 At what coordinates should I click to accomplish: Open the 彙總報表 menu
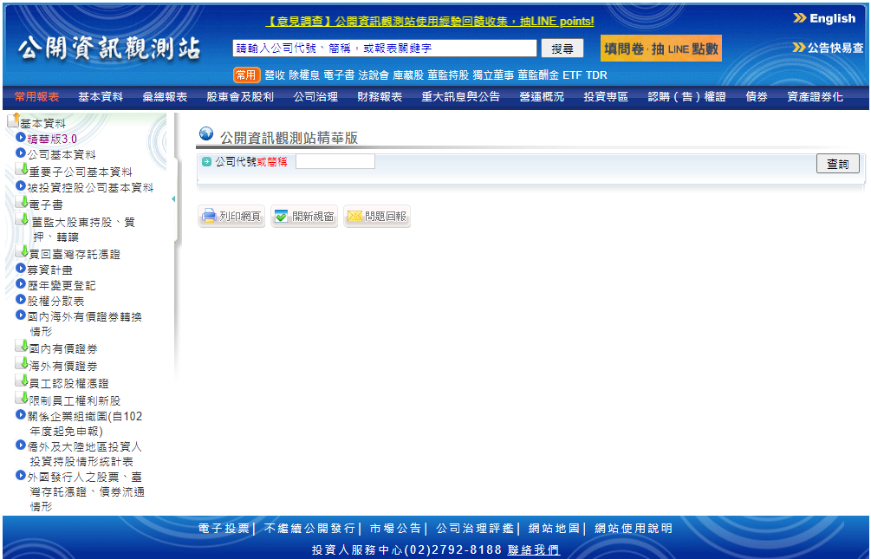tap(165, 97)
